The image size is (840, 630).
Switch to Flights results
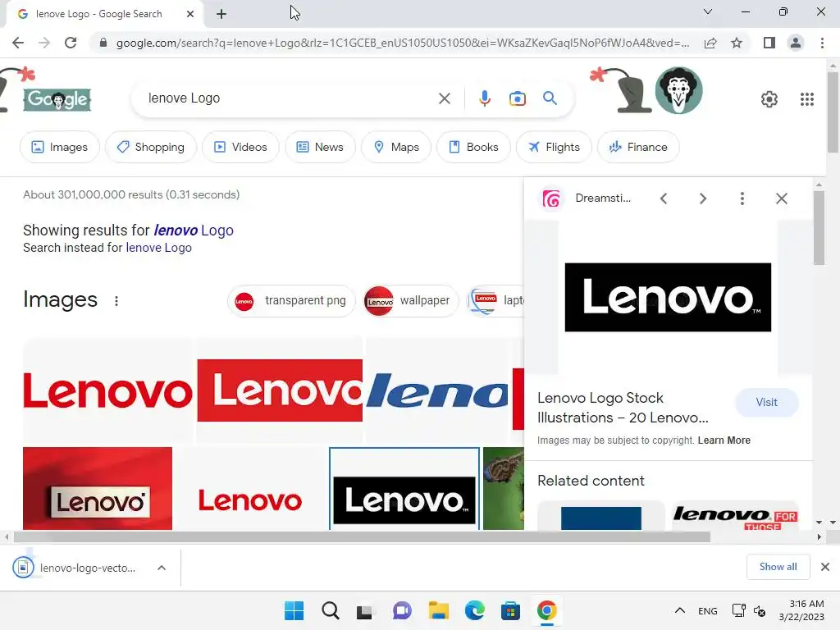554,147
